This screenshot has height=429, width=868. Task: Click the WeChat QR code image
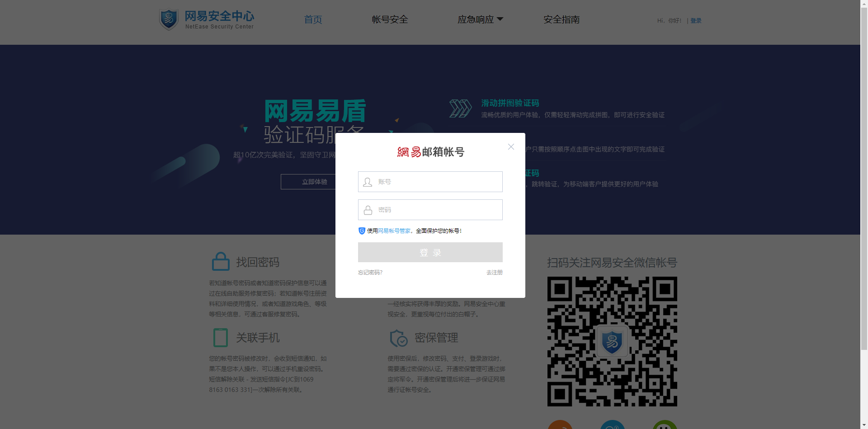click(612, 341)
